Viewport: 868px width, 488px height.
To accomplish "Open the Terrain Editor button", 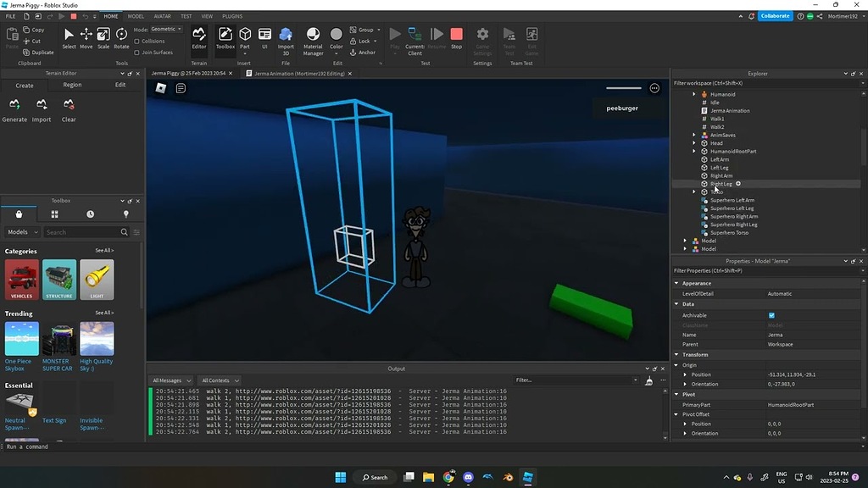I will [x=198, y=39].
